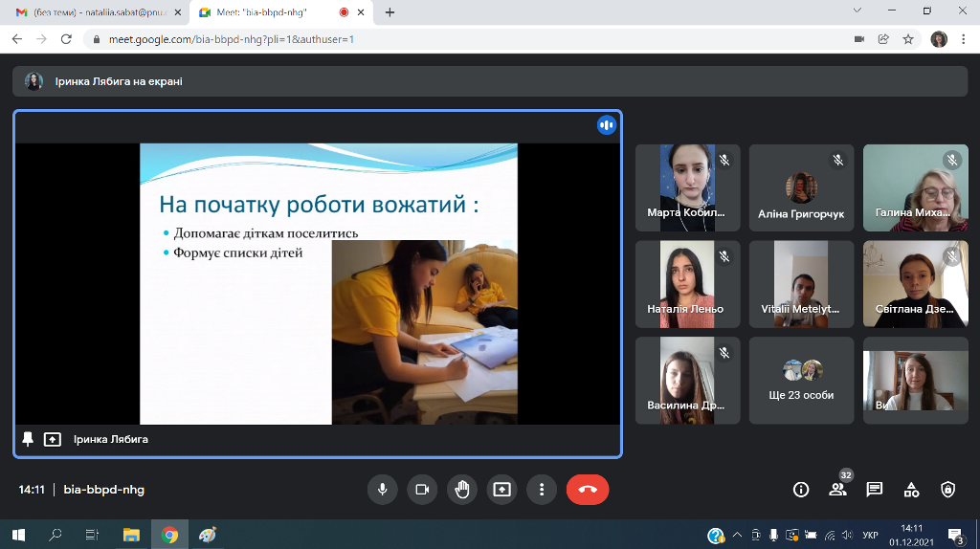Open host controls shield icon
Viewport: 980px width, 549px height.
click(x=947, y=490)
